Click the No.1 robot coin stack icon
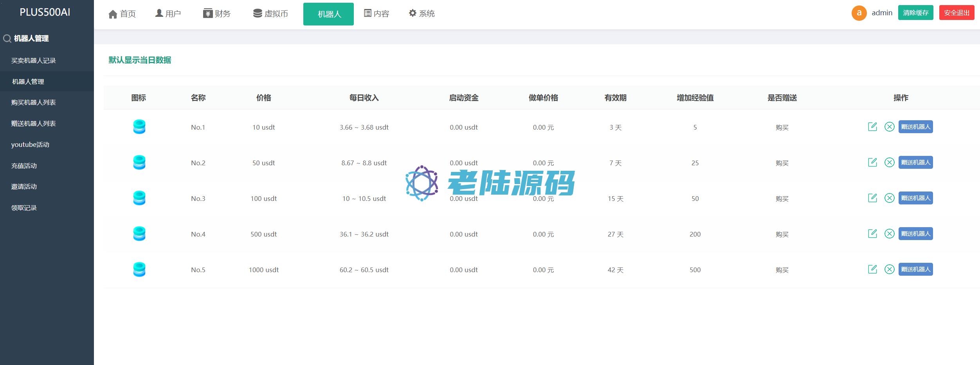 click(139, 127)
